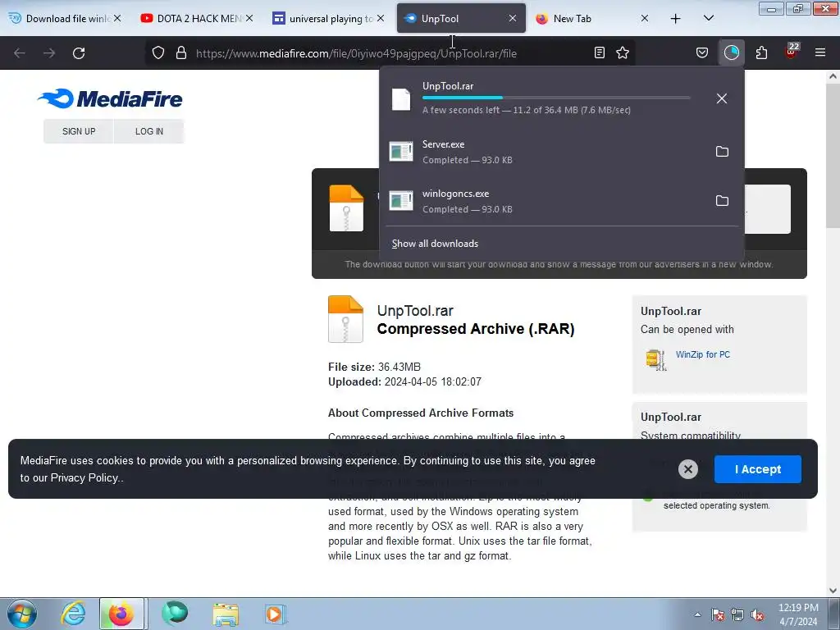Screen dimensions: 840x630
Task: Open Firefox application hamburger menu
Action: pyautogui.click(x=820, y=52)
